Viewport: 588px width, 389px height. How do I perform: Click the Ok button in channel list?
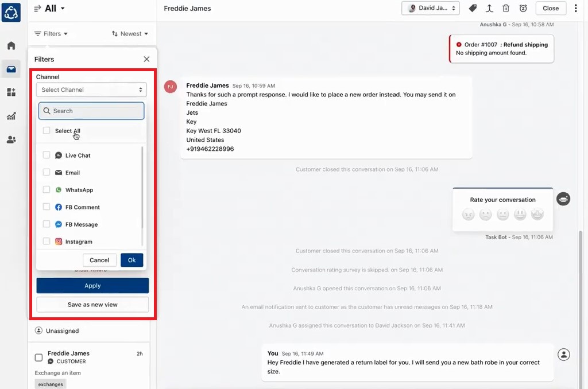(131, 260)
